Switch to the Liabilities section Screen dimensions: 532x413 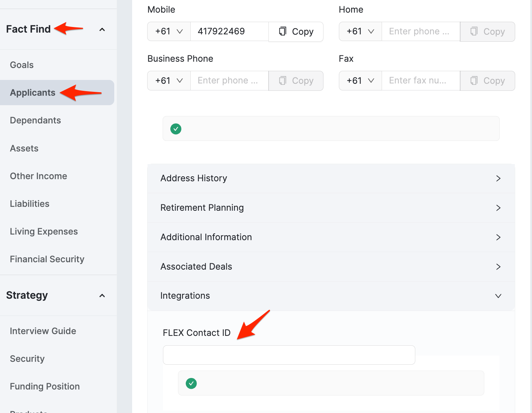click(x=29, y=204)
